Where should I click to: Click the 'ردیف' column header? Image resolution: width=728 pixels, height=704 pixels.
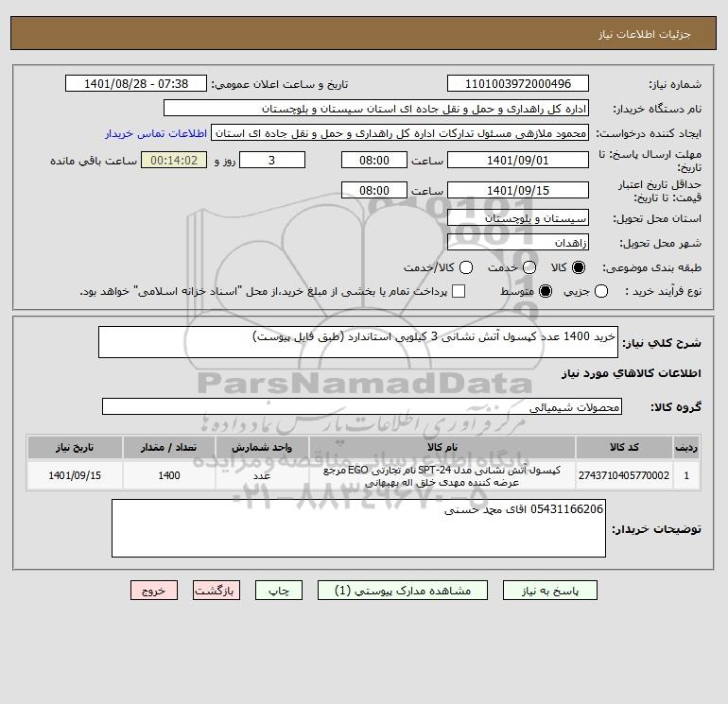[686, 447]
